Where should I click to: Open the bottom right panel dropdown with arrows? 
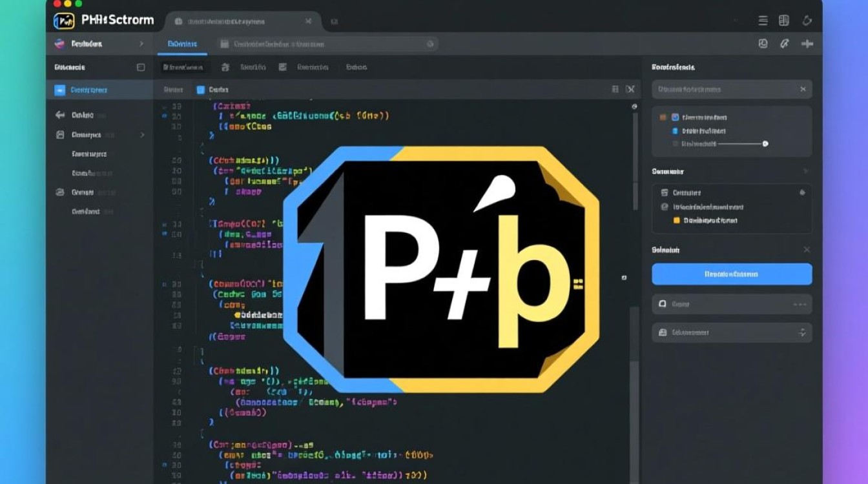802,332
